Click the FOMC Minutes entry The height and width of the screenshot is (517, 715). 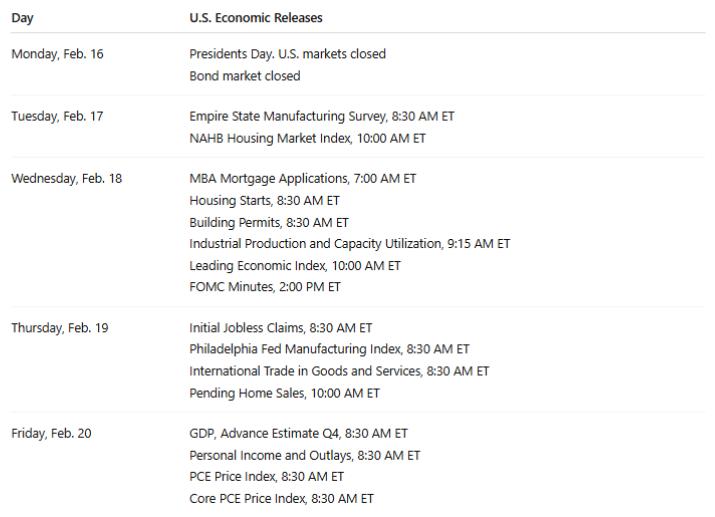tap(264, 287)
